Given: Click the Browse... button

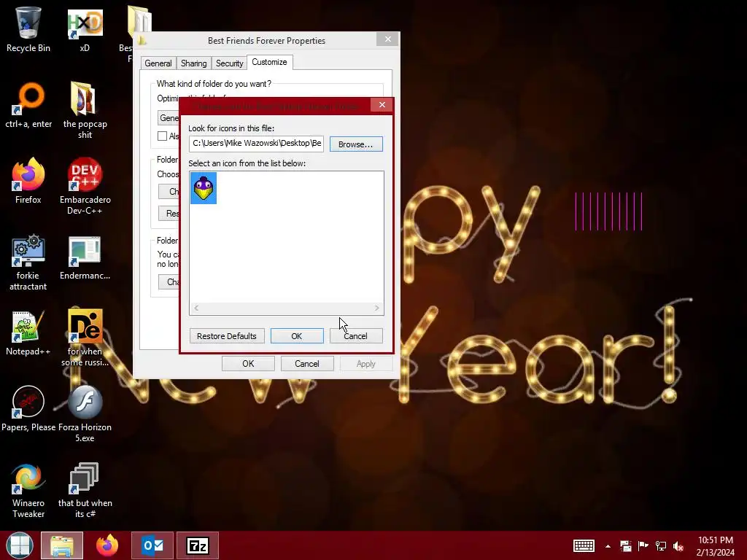Looking at the screenshot, I should point(356,144).
